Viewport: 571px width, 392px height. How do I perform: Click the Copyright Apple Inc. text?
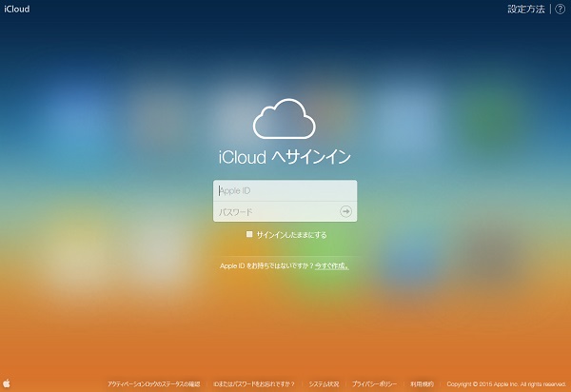[506, 384]
